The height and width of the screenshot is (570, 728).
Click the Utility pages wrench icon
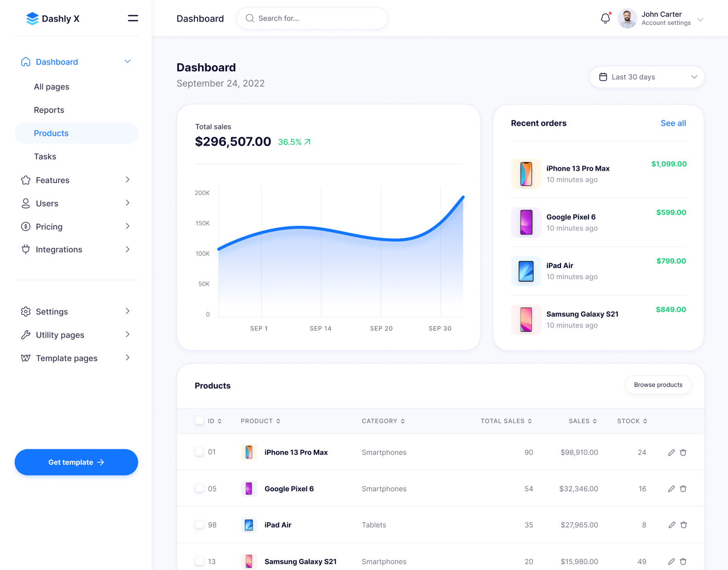pyautogui.click(x=26, y=335)
